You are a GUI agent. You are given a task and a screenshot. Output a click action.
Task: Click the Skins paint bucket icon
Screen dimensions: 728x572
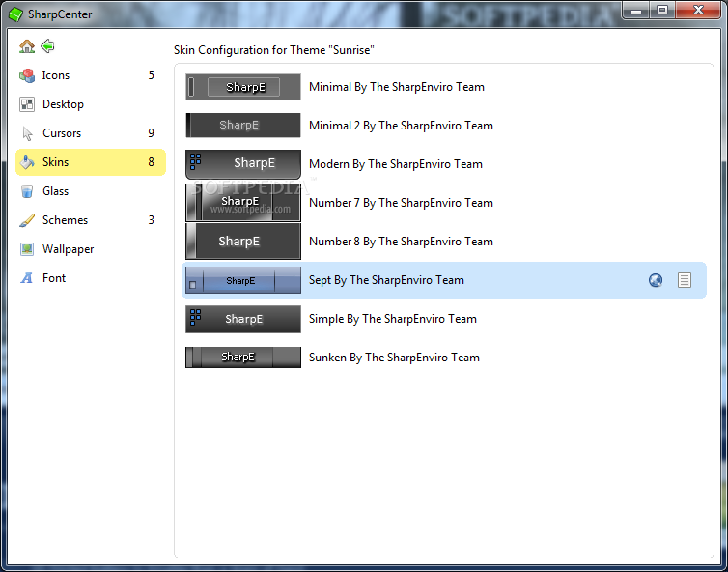[x=27, y=162]
